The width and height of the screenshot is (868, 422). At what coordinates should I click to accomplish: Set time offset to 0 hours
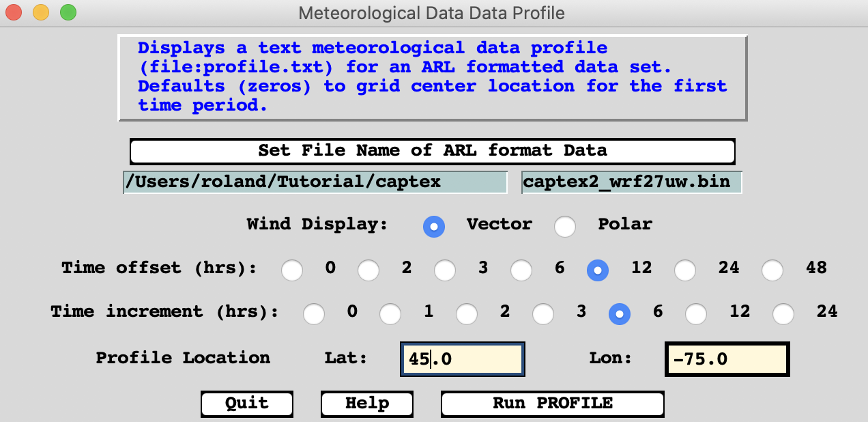292,270
